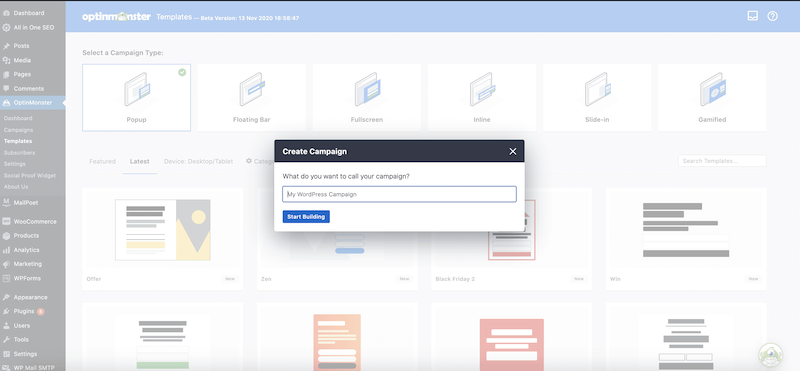800x371 pixels.
Task: Switch to the Featured tab
Action: click(103, 161)
